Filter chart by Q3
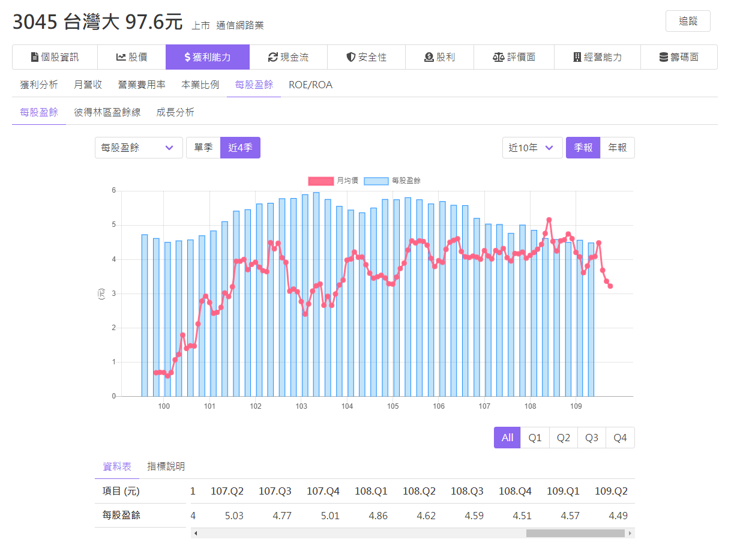This screenshot has height=560, width=734. pos(592,438)
